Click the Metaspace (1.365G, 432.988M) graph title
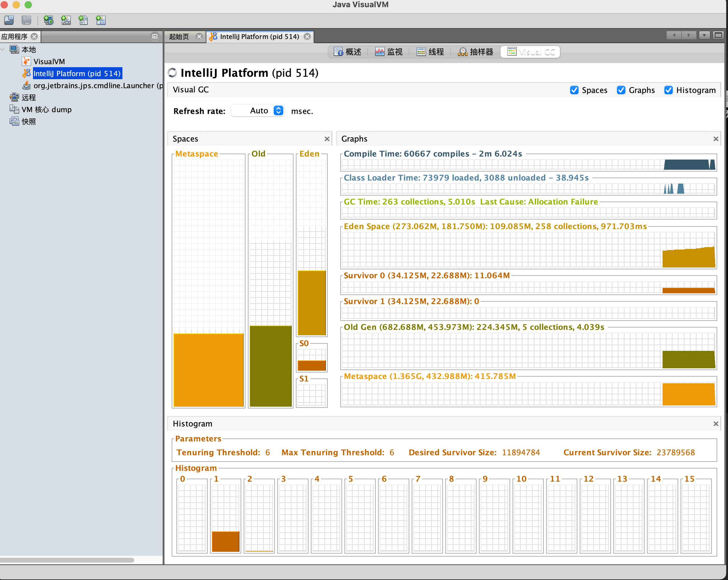This screenshot has width=728, height=580. [x=430, y=377]
